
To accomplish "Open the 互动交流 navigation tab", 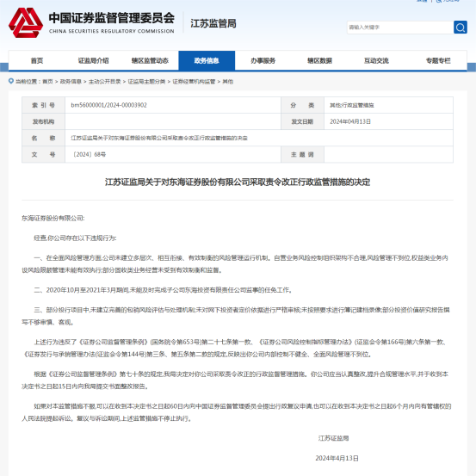I will click(376, 61).
